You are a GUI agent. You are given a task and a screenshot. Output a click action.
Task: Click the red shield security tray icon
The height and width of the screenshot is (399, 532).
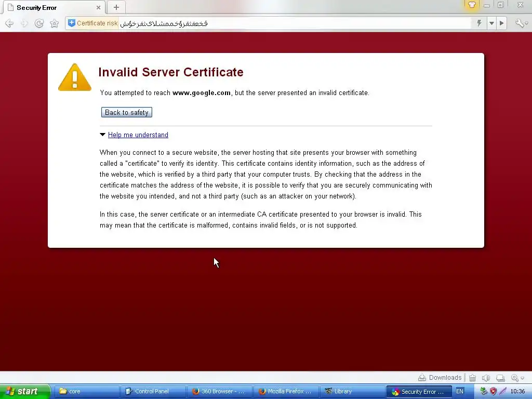(493, 391)
